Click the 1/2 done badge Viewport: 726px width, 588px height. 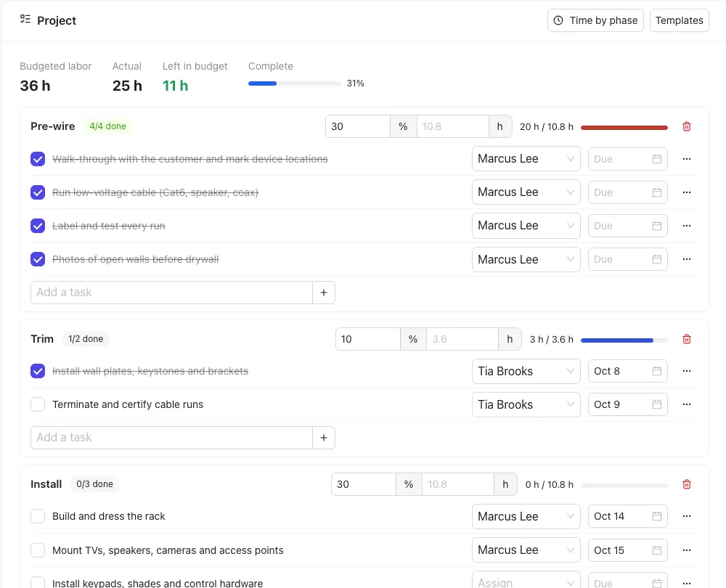click(x=86, y=339)
